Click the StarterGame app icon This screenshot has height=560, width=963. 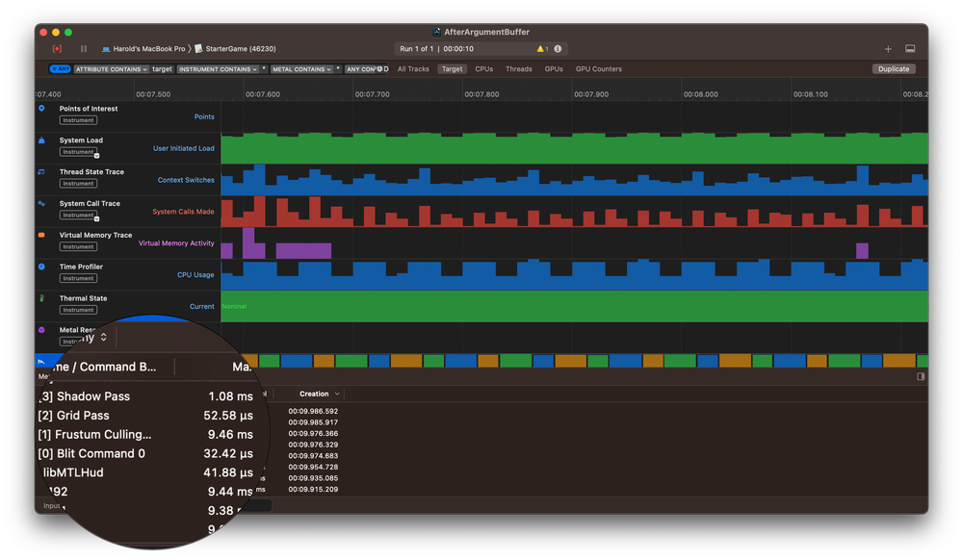coord(199,48)
